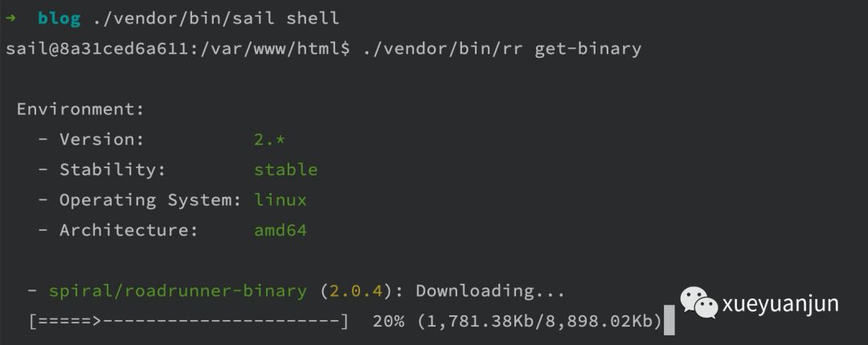Click the green arrow prompt symbol
The height and width of the screenshot is (345, 868).
11,18
